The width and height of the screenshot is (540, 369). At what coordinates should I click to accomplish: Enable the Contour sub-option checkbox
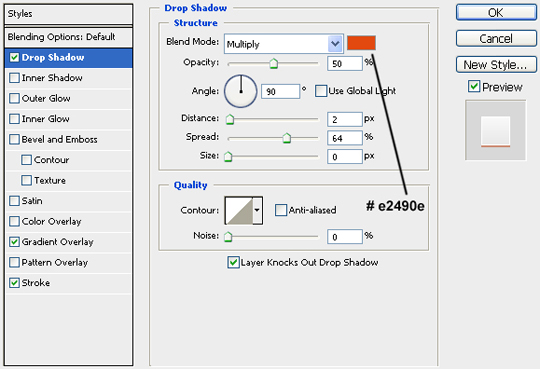[x=27, y=160]
